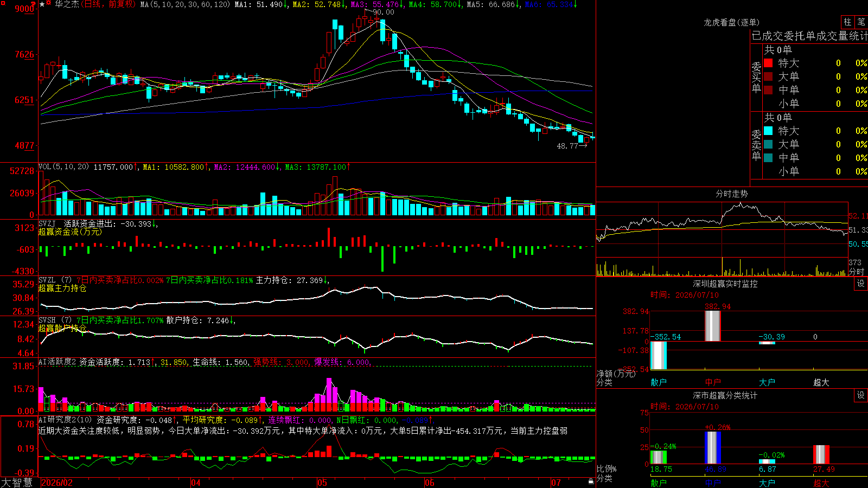The image size is (868, 488).
Task: Click the MA1: 51.490 value in chart header
Action: [x=261, y=4]
